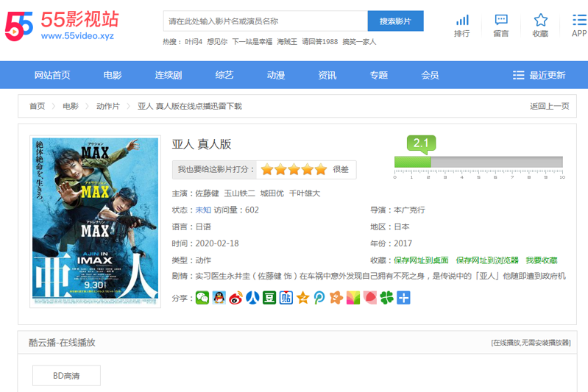The width and height of the screenshot is (588, 392).
Task: Rate the movie with fourth star
Action: click(x=308, y=169)
